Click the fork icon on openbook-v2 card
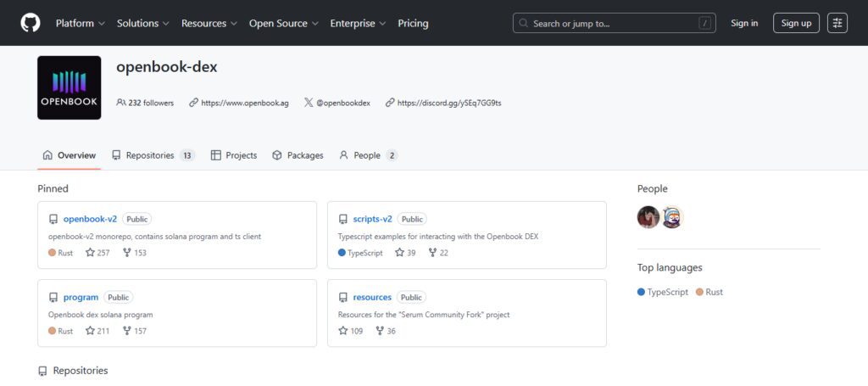This screenshot has height=386, width=868. click(x=127, y=253)
